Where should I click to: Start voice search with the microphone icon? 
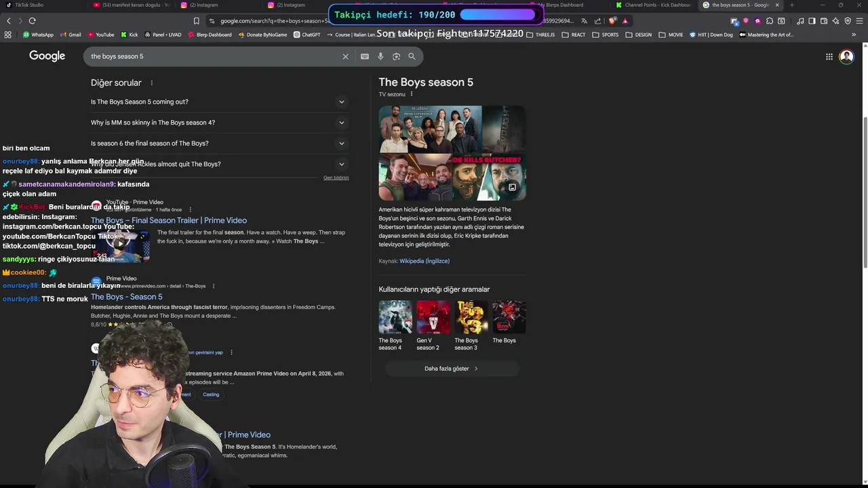coord(380,56)
